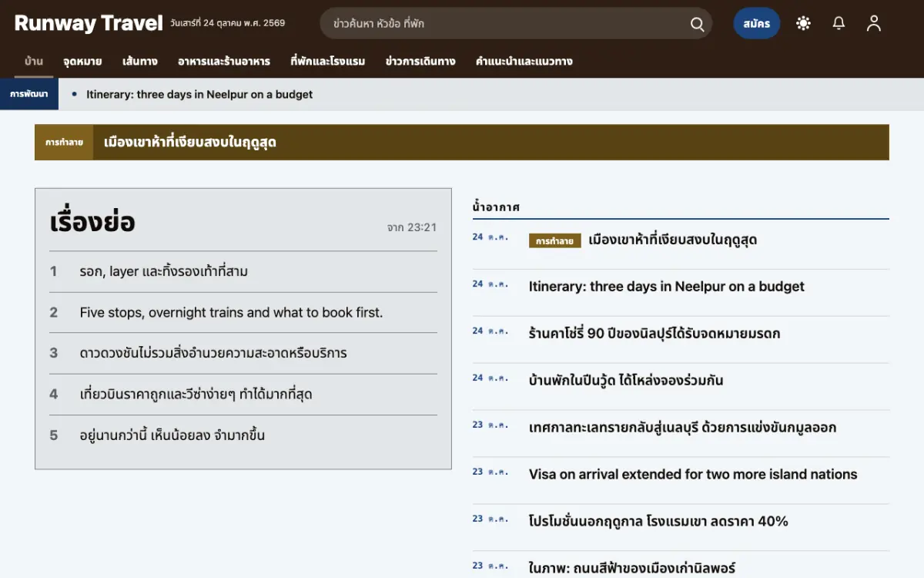
Task: Click the date วันเสาร์ที่ 24 ตุลาคม พ.ศ. 2569
Action: 228,23
